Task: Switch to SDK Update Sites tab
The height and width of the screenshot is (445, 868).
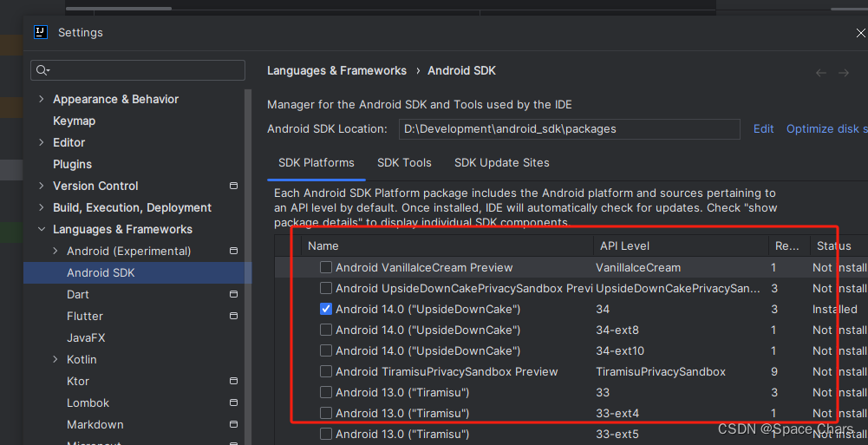Action: click(501, 163)
